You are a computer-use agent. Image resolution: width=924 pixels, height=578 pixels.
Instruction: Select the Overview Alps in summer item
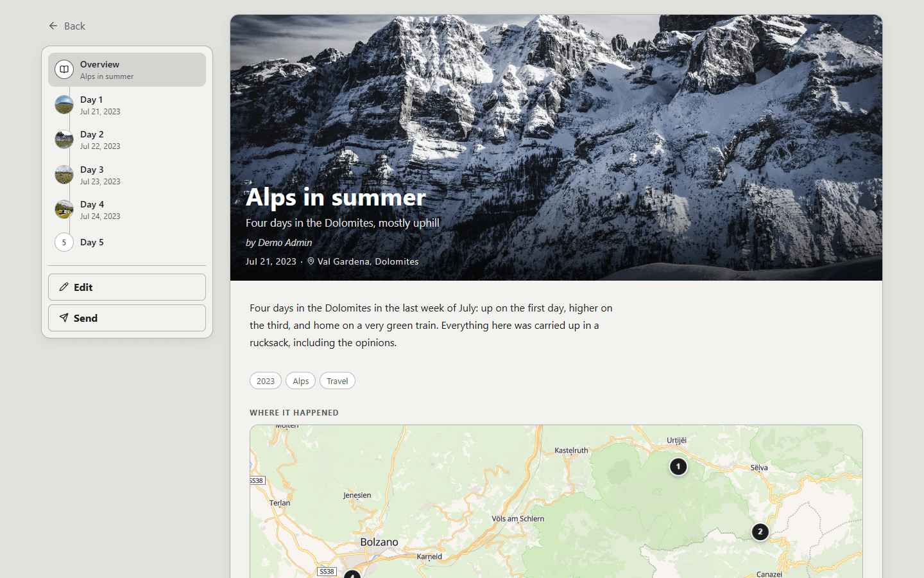[127, 69]
